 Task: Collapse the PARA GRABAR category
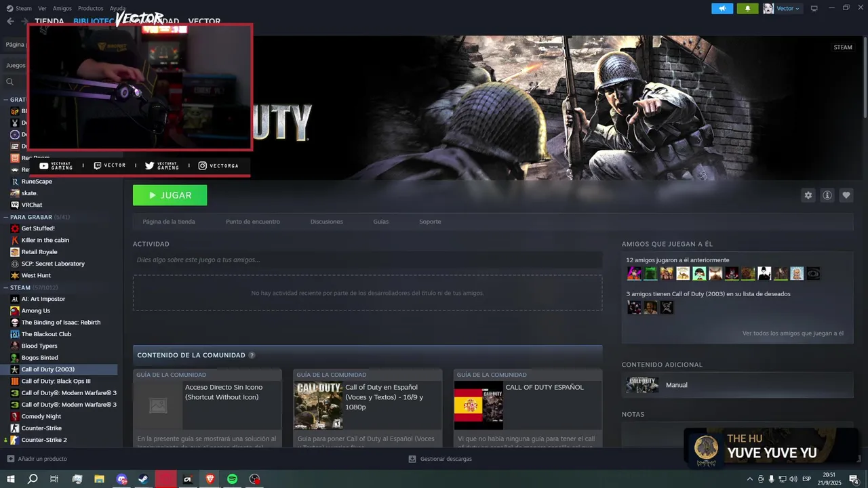point(5,217)
